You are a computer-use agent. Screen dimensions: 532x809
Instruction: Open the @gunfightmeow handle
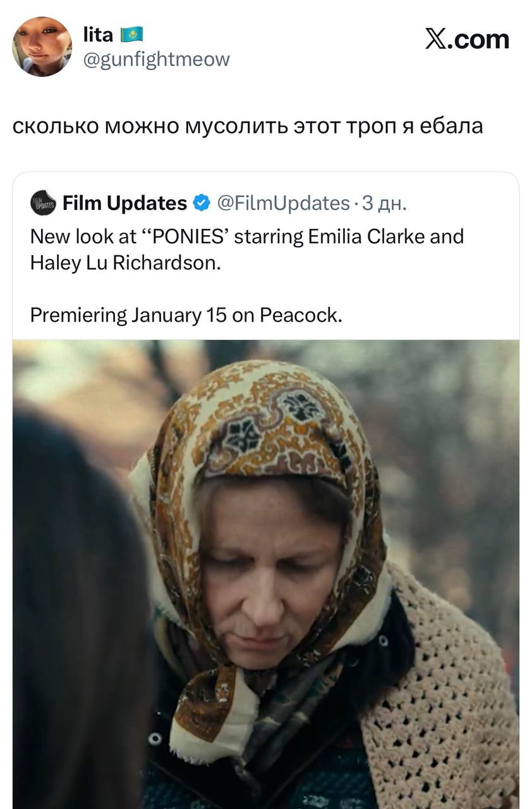156,59
